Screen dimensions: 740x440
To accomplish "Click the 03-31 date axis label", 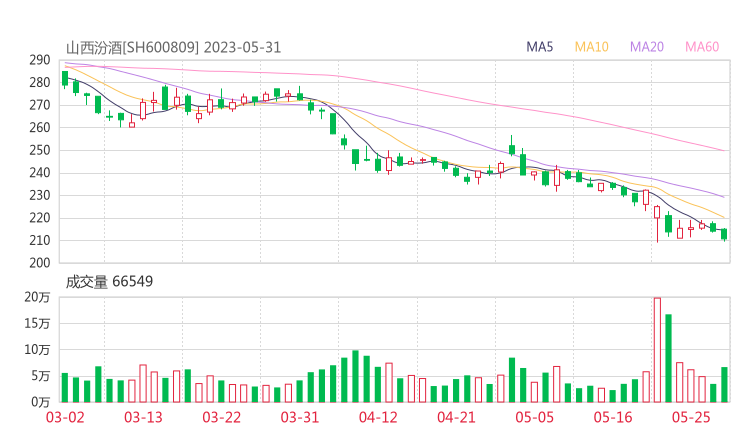I will coord(300,417).
